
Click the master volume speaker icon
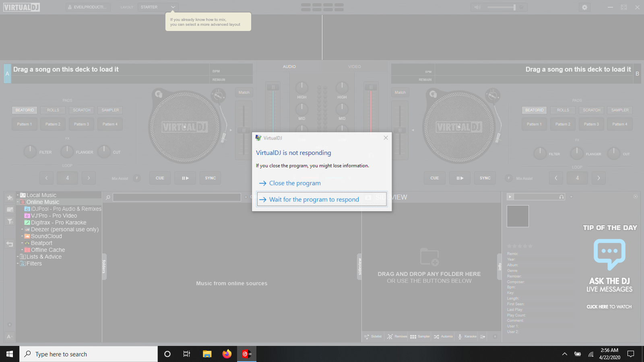477,7
